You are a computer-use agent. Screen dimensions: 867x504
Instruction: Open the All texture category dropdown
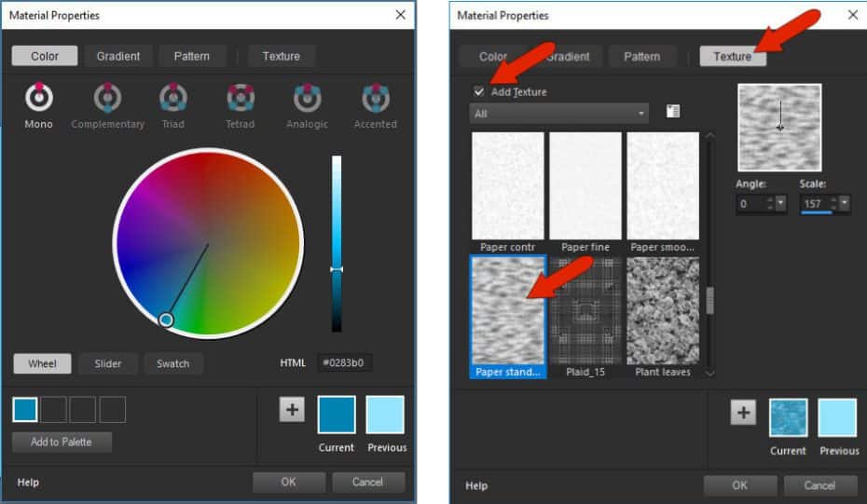click(559, 114)
